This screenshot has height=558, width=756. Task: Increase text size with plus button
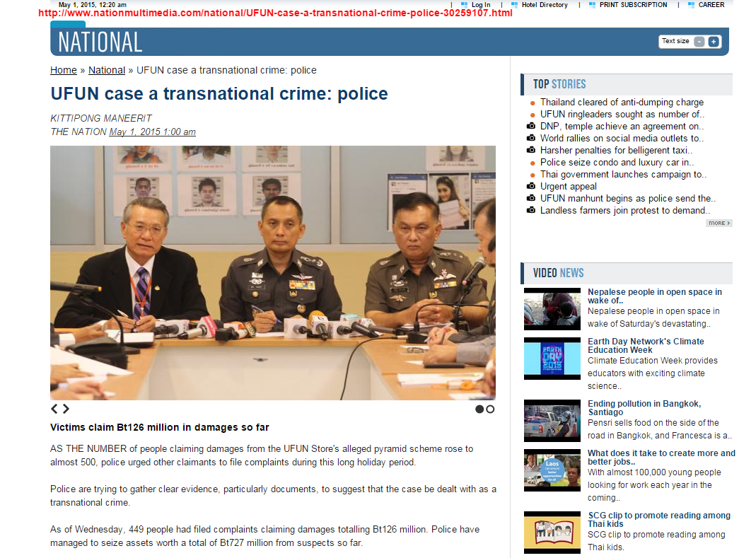714,42
